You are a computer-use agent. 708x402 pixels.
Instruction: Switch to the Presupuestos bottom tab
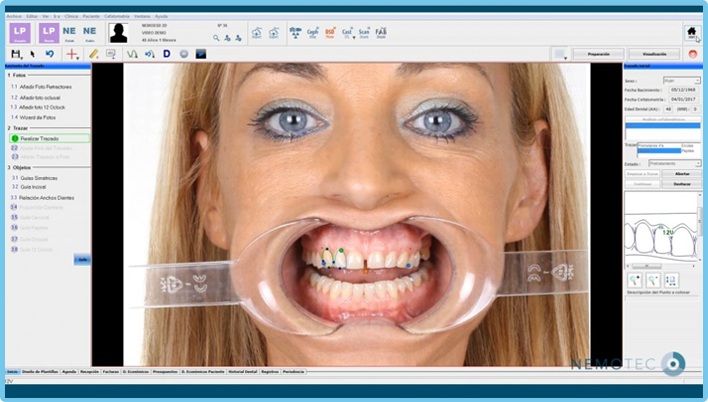click(165, 372)
